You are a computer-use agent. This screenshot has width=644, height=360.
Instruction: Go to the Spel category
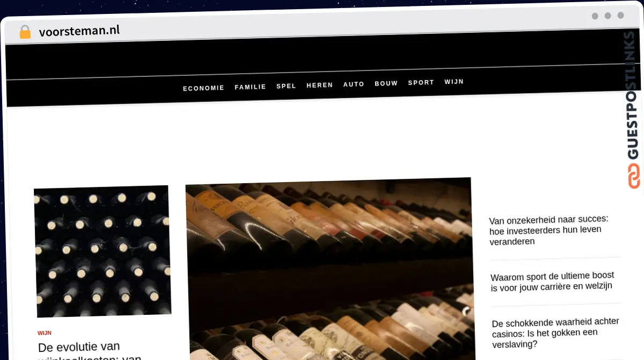(287, 86)
